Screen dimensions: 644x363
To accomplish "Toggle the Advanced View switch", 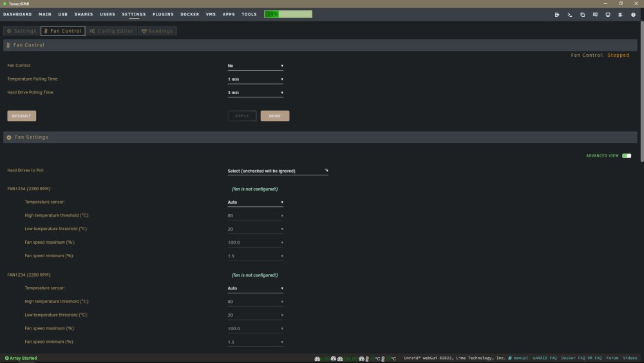I will click(627, 156).
